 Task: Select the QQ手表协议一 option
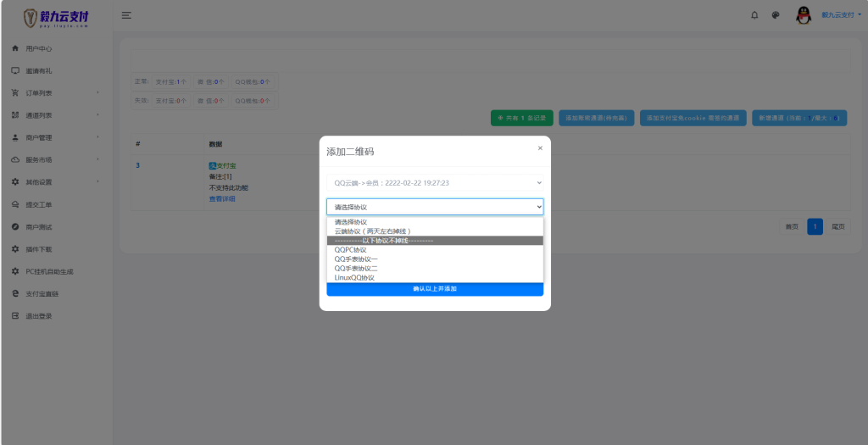(435, 259)
